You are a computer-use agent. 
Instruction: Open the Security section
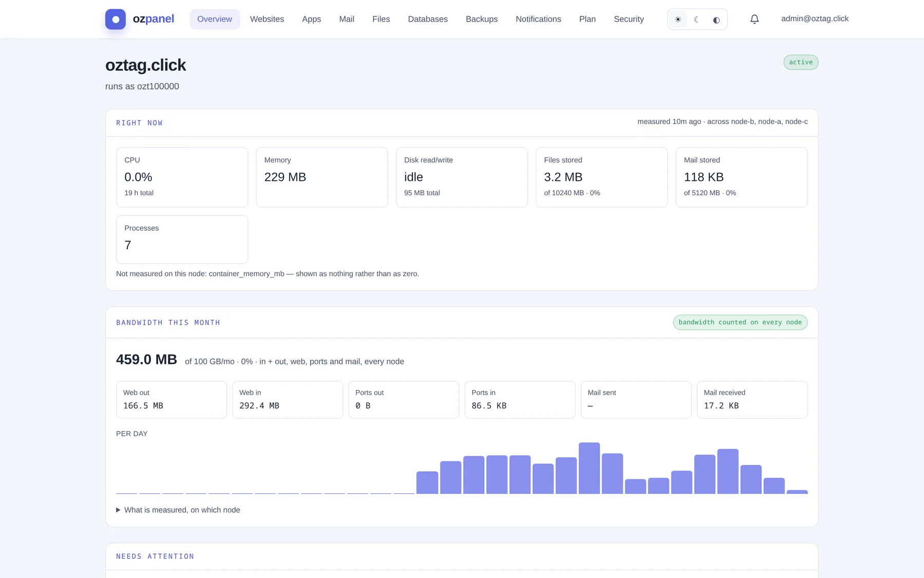(x=629, y=19)
